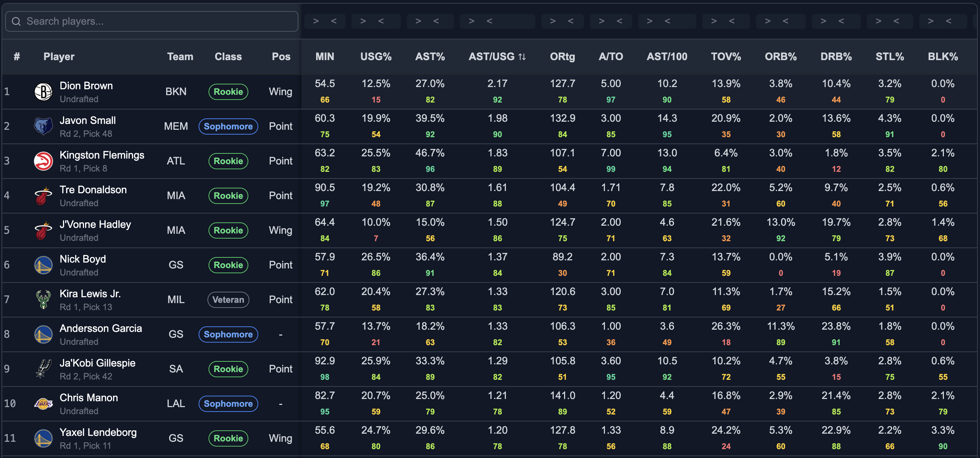Viewport: 980px width, 458px height.
Task: Click the sort arrows icon on AST/USG header
Action: click(522, 57)
